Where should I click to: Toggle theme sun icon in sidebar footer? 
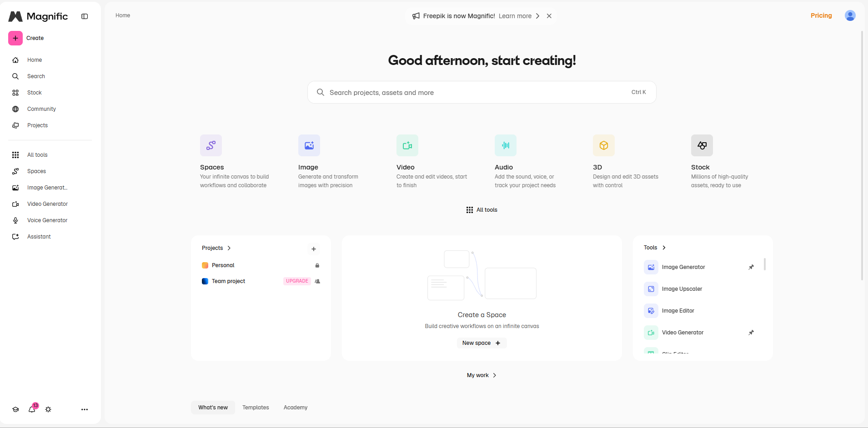(48, 409)
